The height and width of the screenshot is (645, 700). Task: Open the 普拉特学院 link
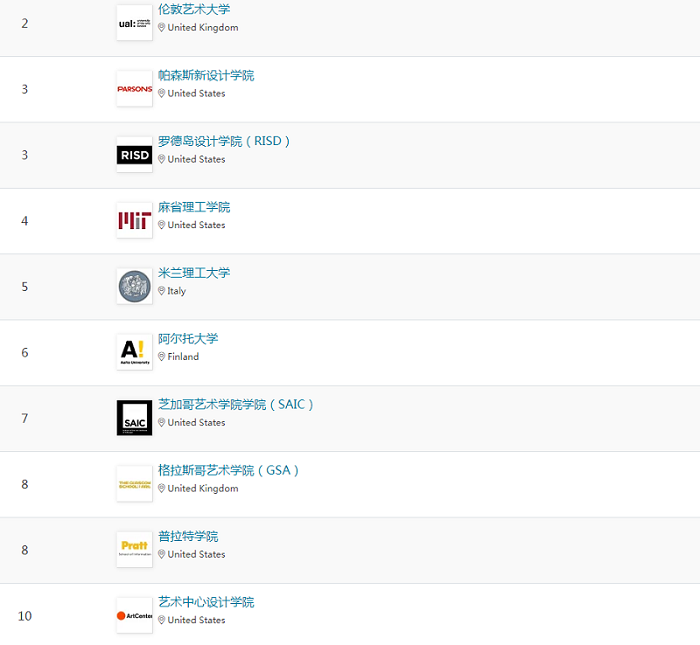[x=188, y=537]
